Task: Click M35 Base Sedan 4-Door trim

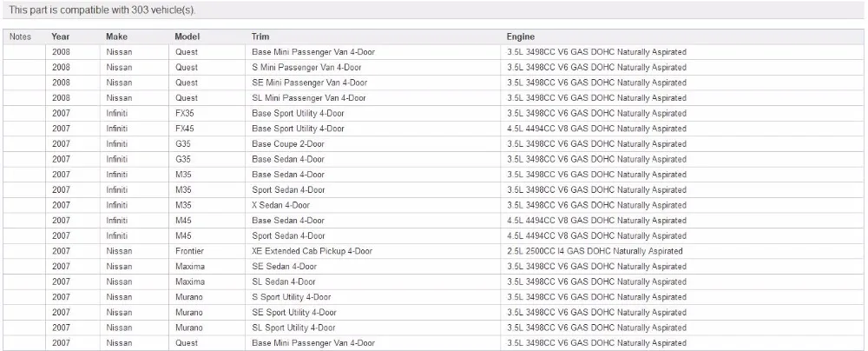Action: coord(288,175)
